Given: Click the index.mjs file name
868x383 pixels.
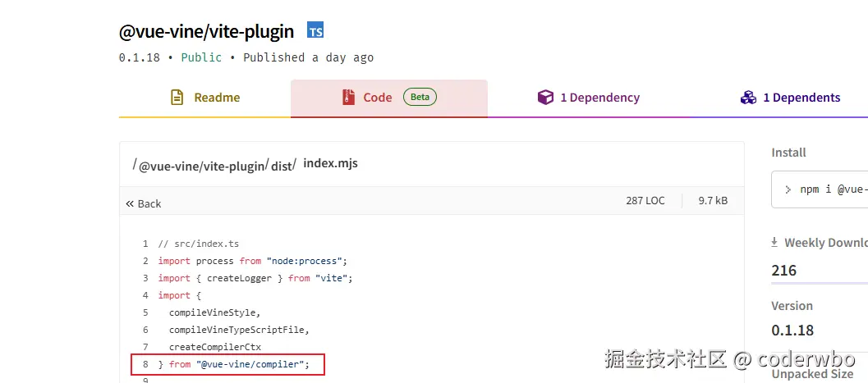Looking at the screenshot, I should pyautogui.click(x=330, y=163).
